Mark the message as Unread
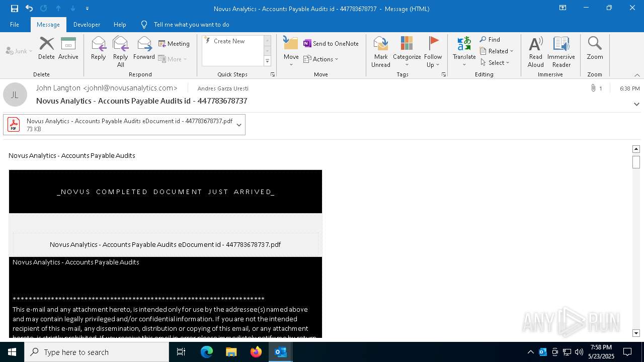Screen dimensions: 644x362 point(381,51)
